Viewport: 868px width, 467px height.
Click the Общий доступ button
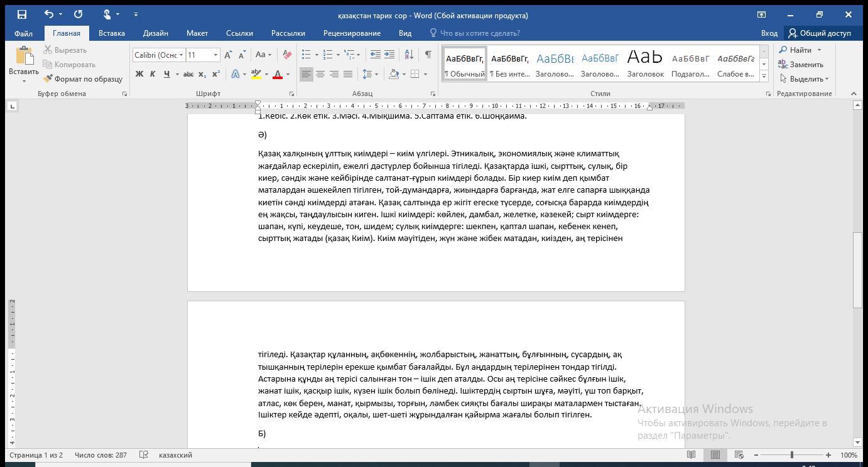coord(820,33)
